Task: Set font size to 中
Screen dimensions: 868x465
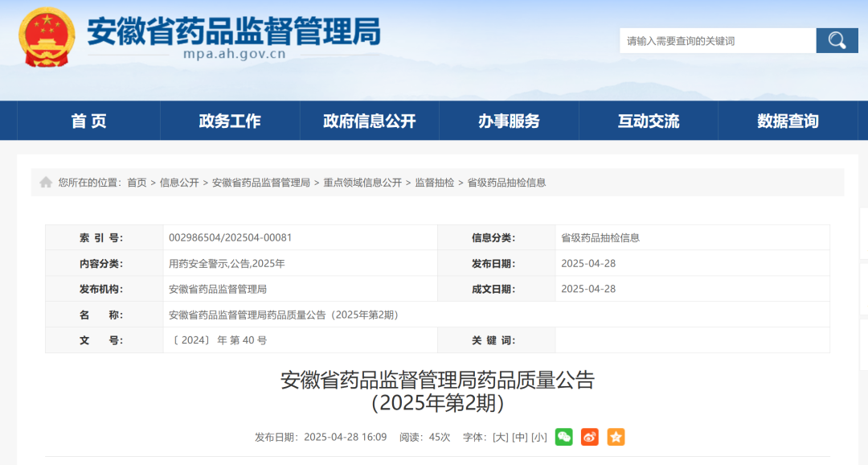Action: click(520, 438)
